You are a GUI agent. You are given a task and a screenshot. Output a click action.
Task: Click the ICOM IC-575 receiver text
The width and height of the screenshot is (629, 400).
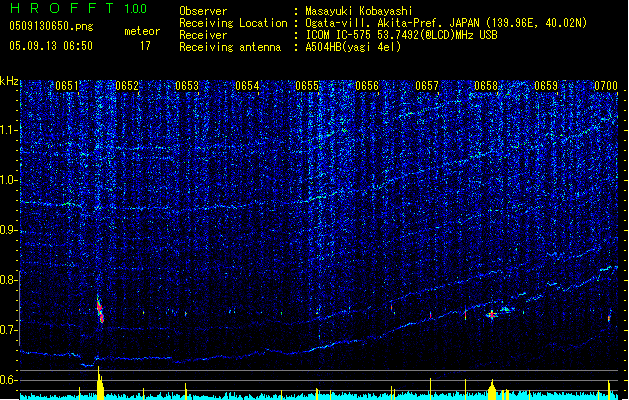pyautogui.click(x=401, y=35)
